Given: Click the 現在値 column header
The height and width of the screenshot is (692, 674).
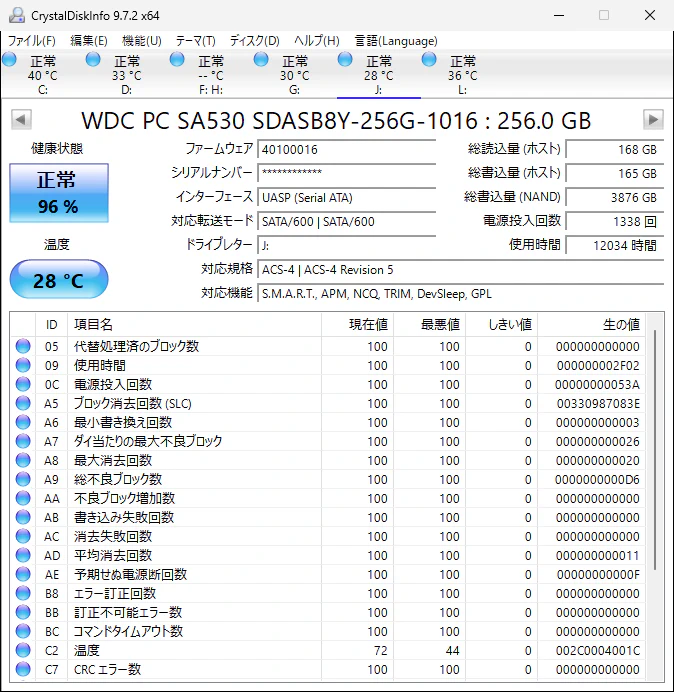Looking at the screenshot, I should pos(358,325).
